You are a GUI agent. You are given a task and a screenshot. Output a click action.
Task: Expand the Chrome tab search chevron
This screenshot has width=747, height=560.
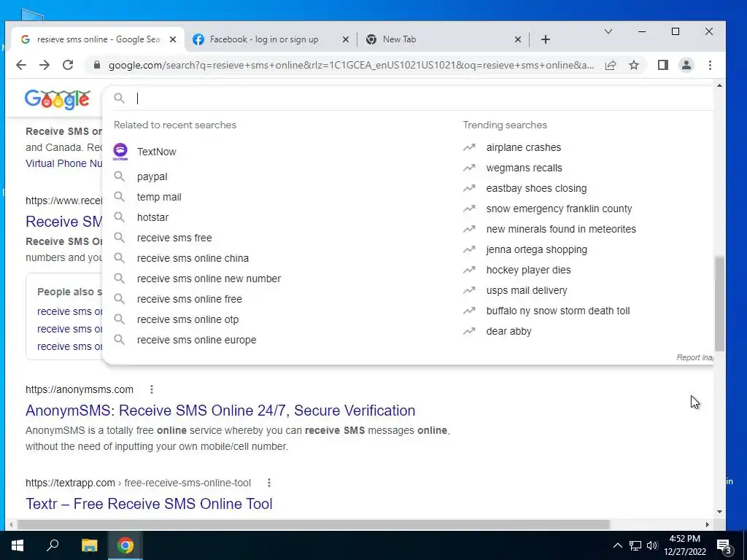pyautogui.click(x=608, y=31)
